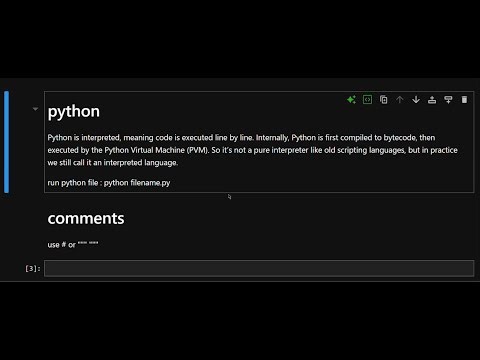Click the blue active-cell collapse bar
This screenshot has width=480, height=360.
point(6,142)
